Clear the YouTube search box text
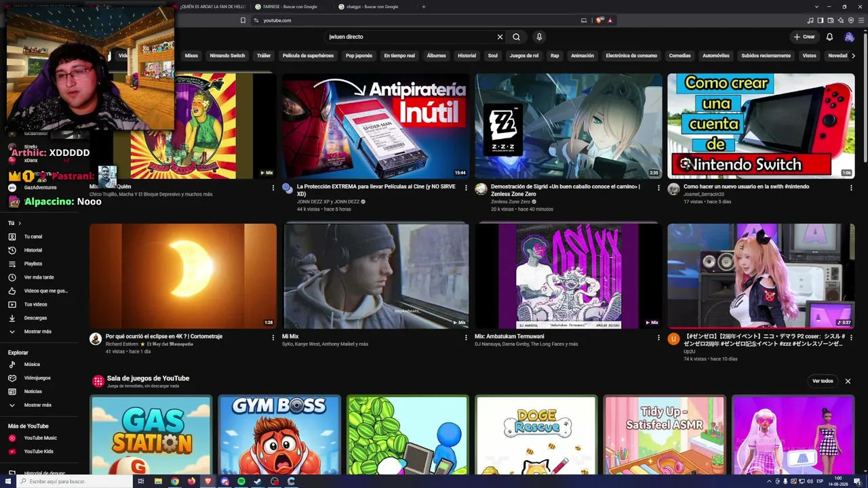 [x=500, y=37]
